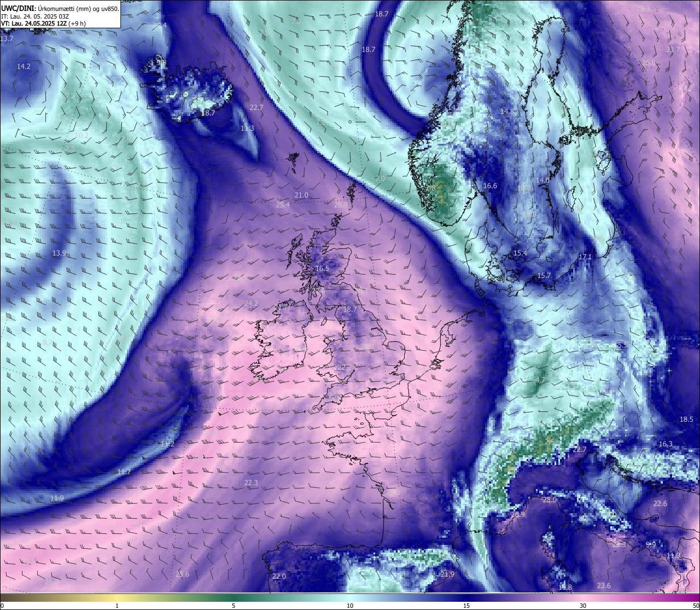Viewport: 700px width, 610px height.
Task: Click the map value 17.1
Action: (585, 257)
